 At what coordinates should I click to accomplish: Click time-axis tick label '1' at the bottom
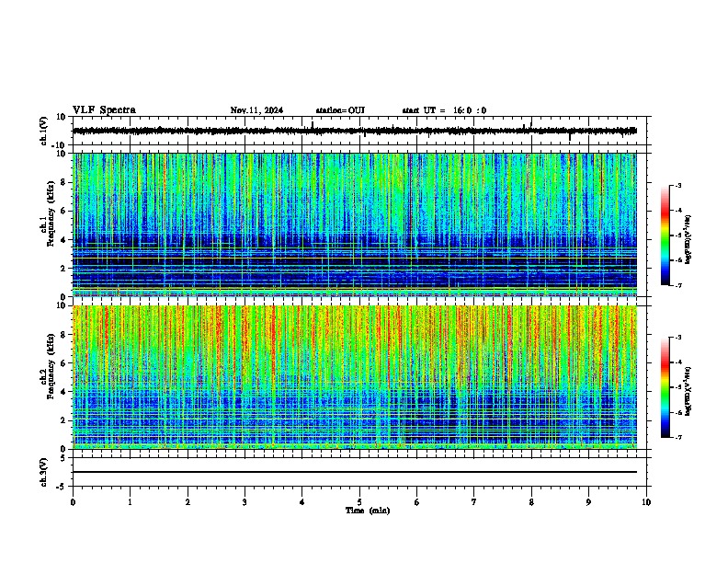tap(130, 502)
